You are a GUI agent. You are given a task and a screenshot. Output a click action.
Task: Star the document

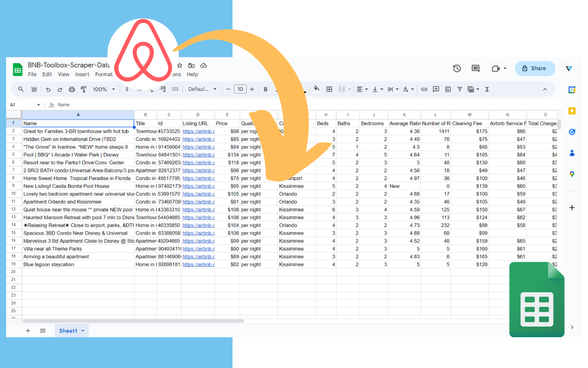[180, 66]
